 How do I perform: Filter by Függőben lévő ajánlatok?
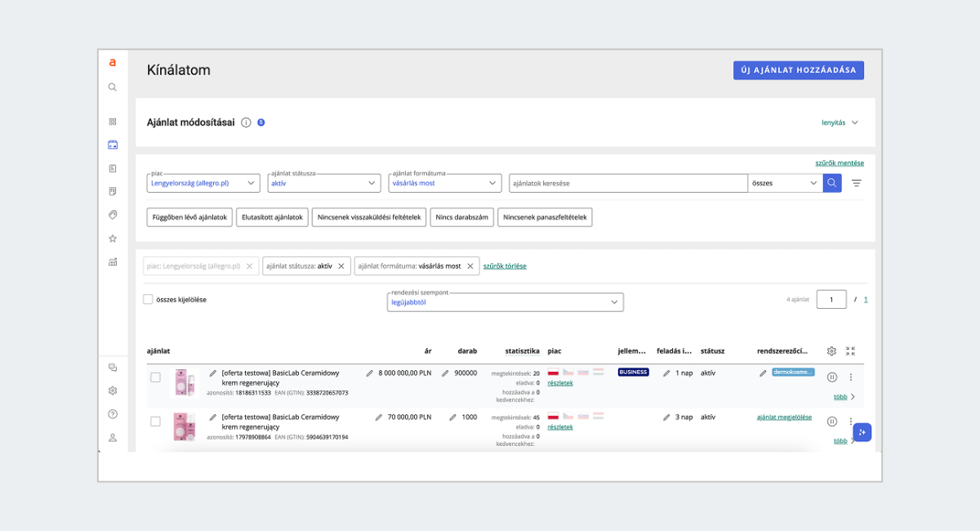pyautogui.click(x=190, y=217)
